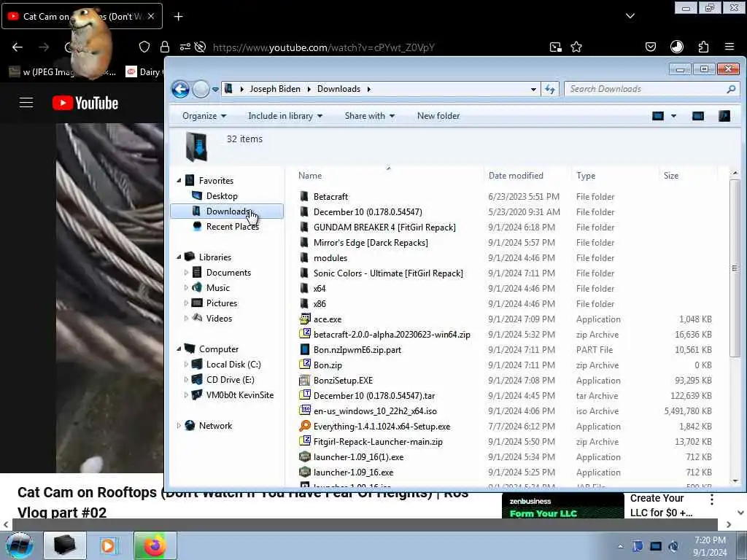This screenshot has height=560, width=747.
Task: Click the Explorer help icon
Action: tap(724, 116)
